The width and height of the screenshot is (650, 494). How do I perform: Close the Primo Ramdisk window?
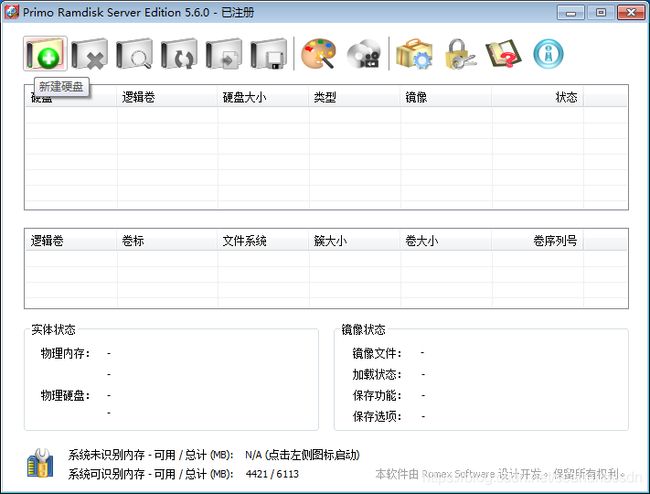tap(631, 12)
